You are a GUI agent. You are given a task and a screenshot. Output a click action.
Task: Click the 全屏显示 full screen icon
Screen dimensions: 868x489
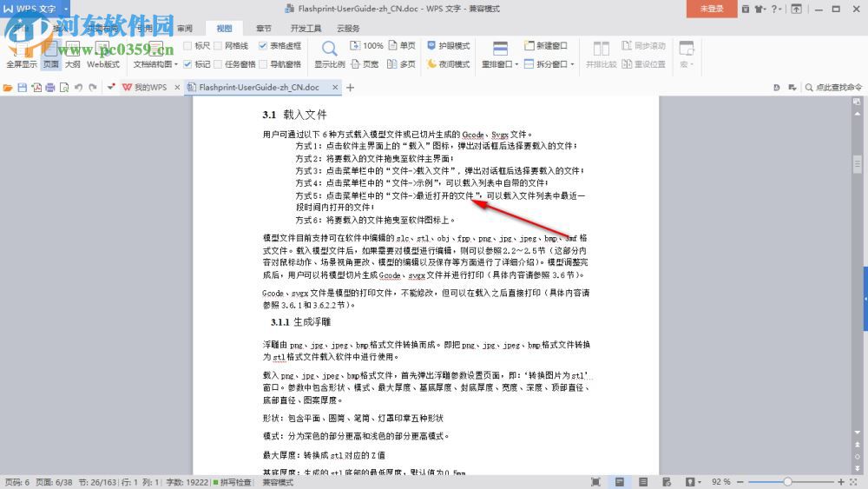[21, 54]
